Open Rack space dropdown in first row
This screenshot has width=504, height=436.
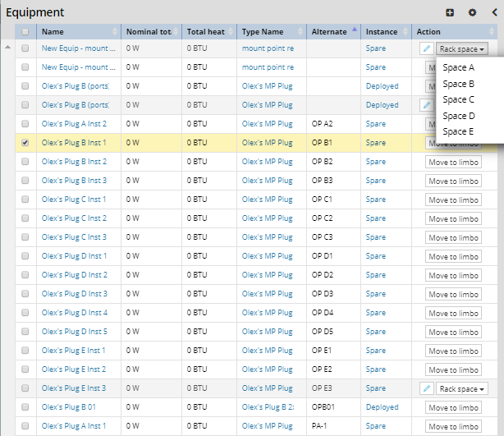coord(462,49)
